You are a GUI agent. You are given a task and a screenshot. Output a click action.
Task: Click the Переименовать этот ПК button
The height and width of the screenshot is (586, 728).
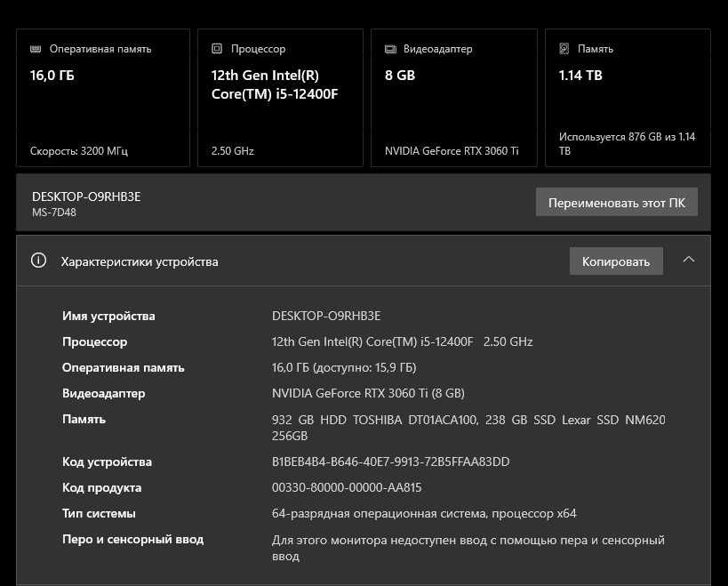(x=617, y=203)
